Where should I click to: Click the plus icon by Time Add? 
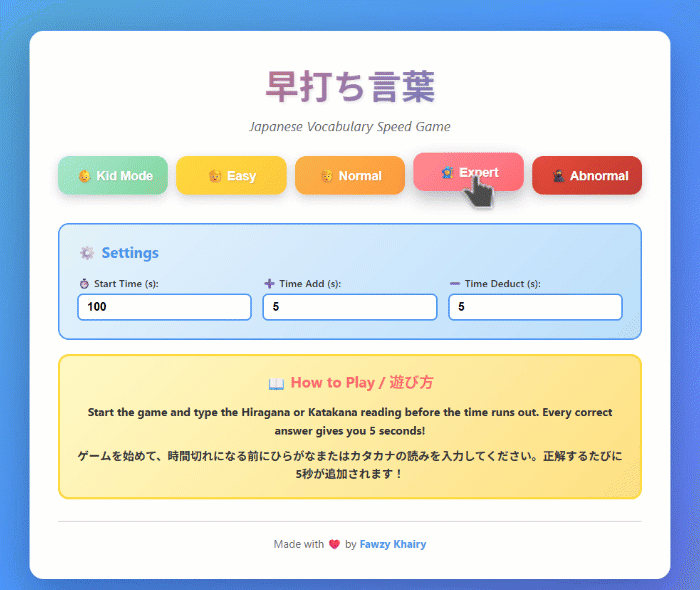click(x=269, y=283)
